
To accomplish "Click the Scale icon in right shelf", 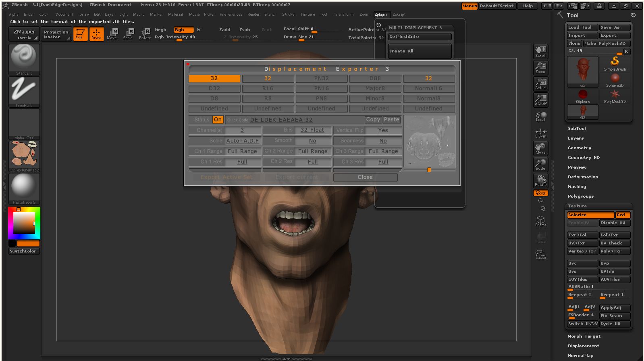I will point(540,164).
